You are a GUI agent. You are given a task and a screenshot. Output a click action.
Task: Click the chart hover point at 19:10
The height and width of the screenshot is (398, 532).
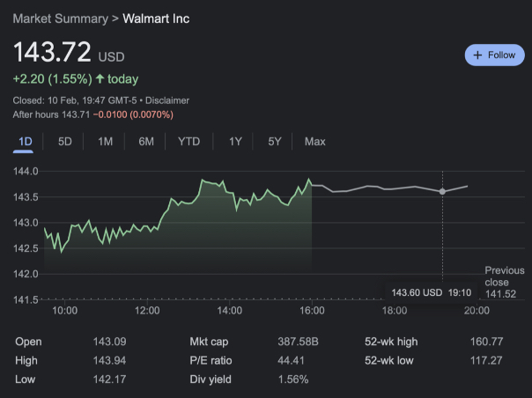point(442,192)
